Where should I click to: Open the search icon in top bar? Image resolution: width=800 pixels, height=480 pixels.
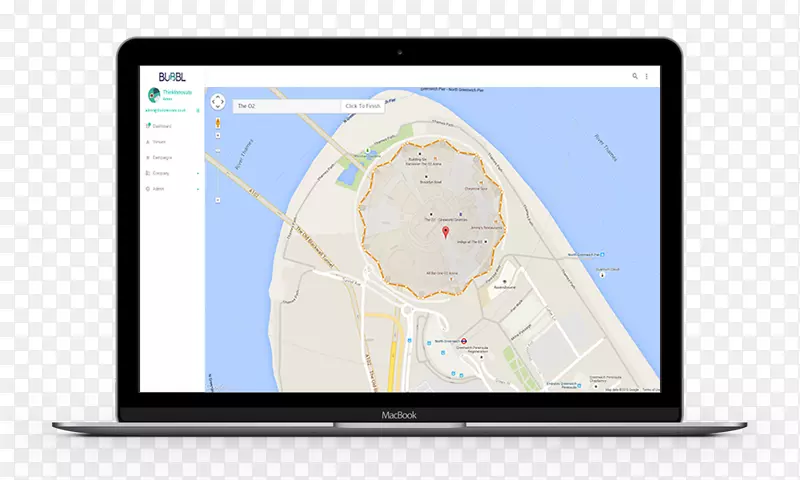(x=635, y=76)
